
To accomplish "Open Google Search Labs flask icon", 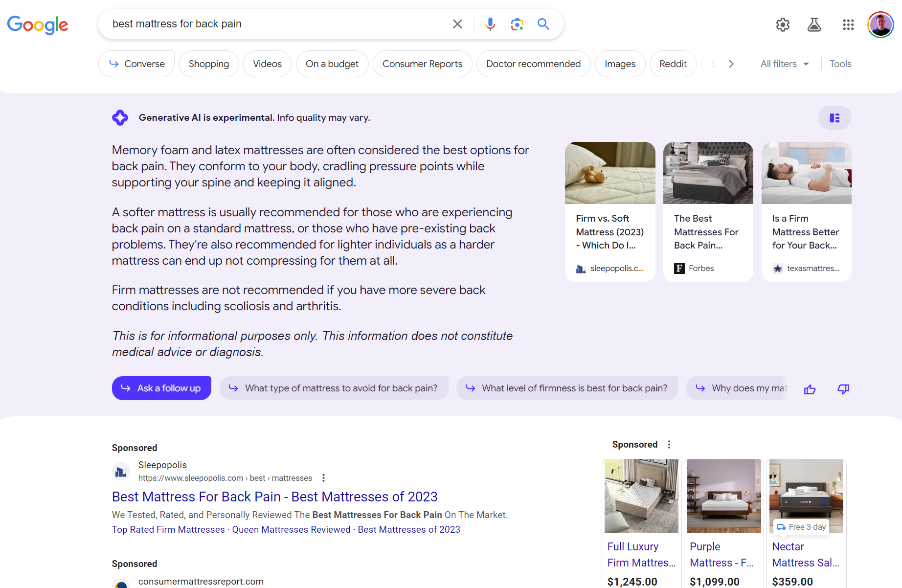I will (814, 24).
